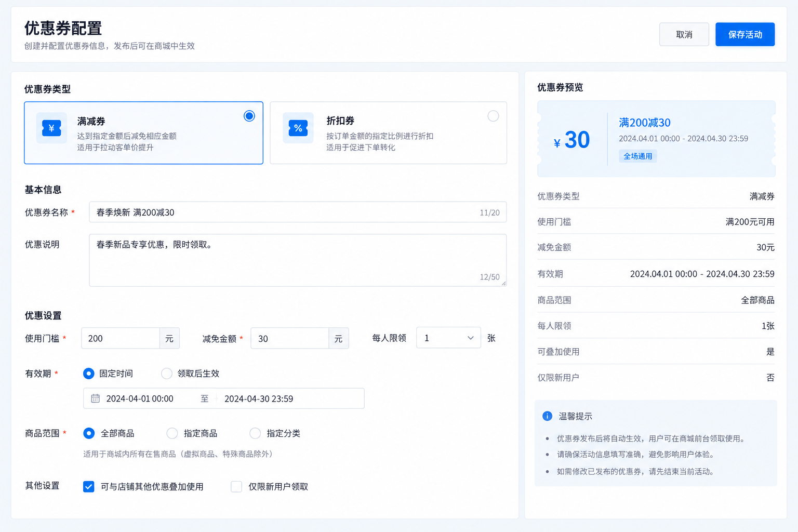798x532 pixels.
Task: Click the 全场通用 tag in preview
Action: click(x=638, y=156)
